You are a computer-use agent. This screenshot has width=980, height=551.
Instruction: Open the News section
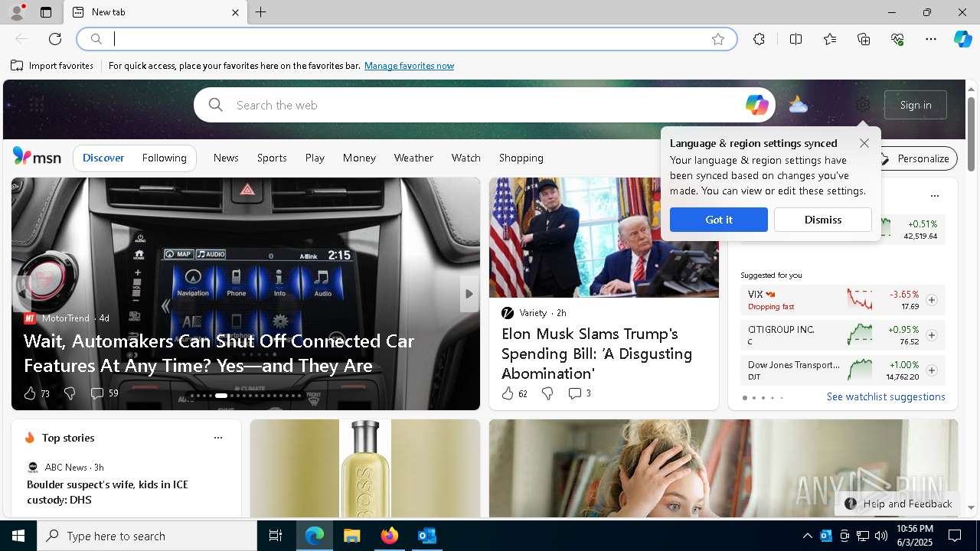click(x=226, y=158)
